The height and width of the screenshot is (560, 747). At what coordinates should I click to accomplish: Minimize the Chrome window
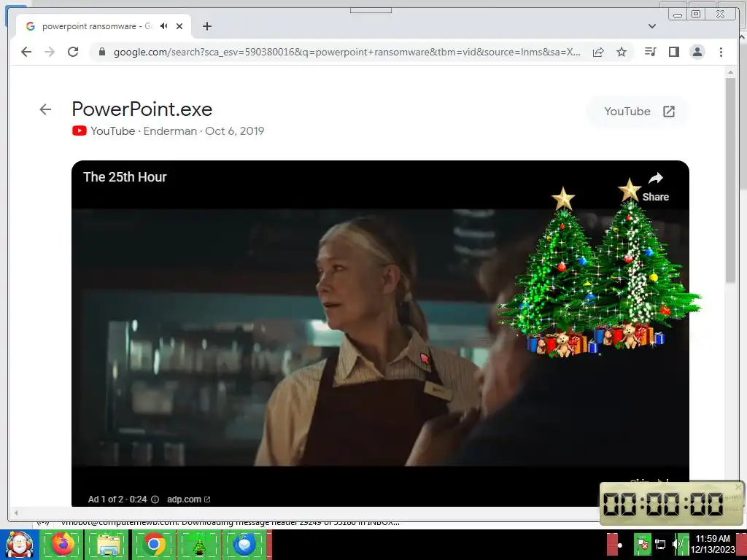[x=678, y=15]
